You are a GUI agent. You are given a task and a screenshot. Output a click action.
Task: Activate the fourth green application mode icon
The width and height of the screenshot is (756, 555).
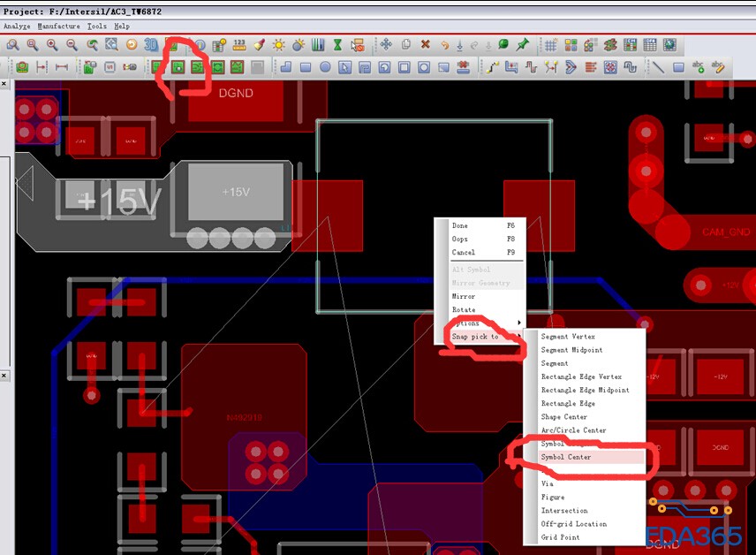(x=217, y=67)
